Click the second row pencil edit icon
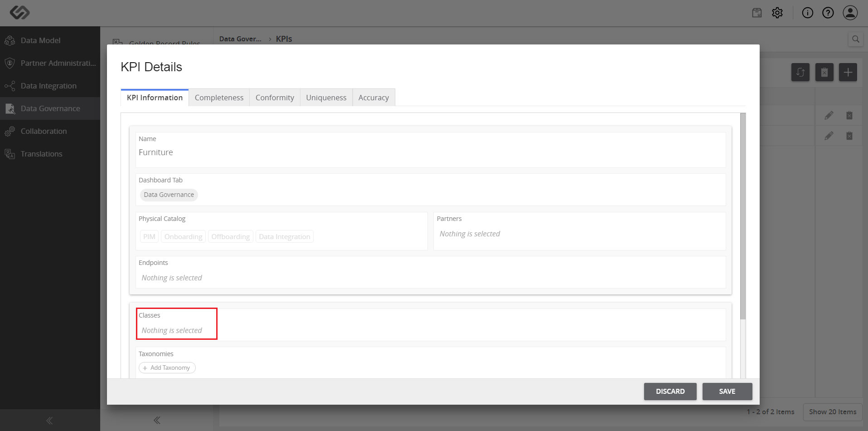 (x=829, y=136)
